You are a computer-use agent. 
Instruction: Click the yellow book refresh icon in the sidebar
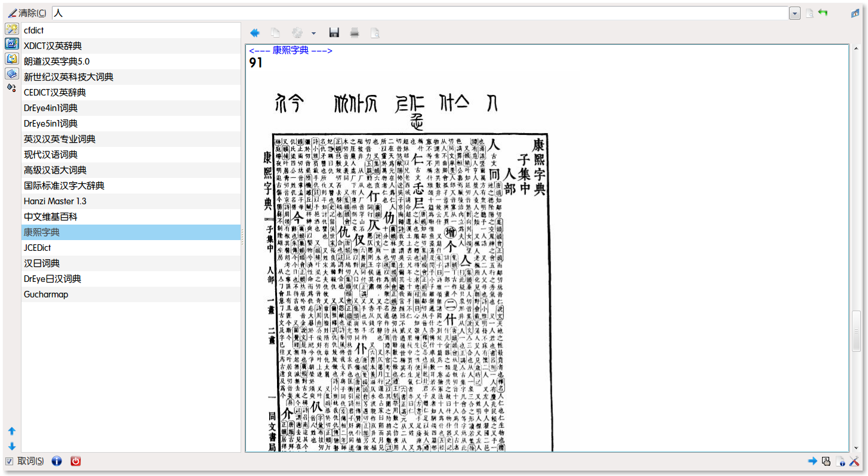(x=11, y=59)
